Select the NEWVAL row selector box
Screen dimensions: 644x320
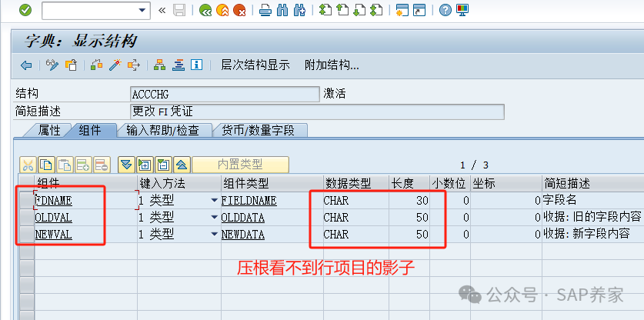click(x=27, y=234)
